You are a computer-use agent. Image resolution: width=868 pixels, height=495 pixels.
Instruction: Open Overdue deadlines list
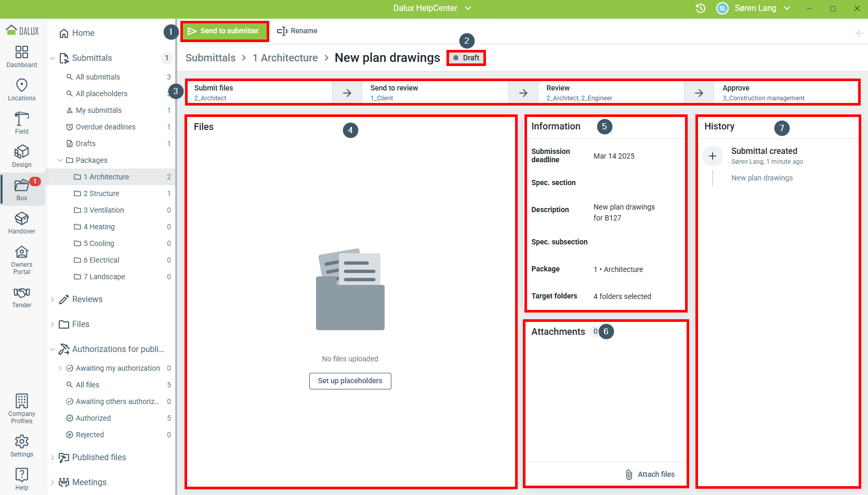pos(106,127)
